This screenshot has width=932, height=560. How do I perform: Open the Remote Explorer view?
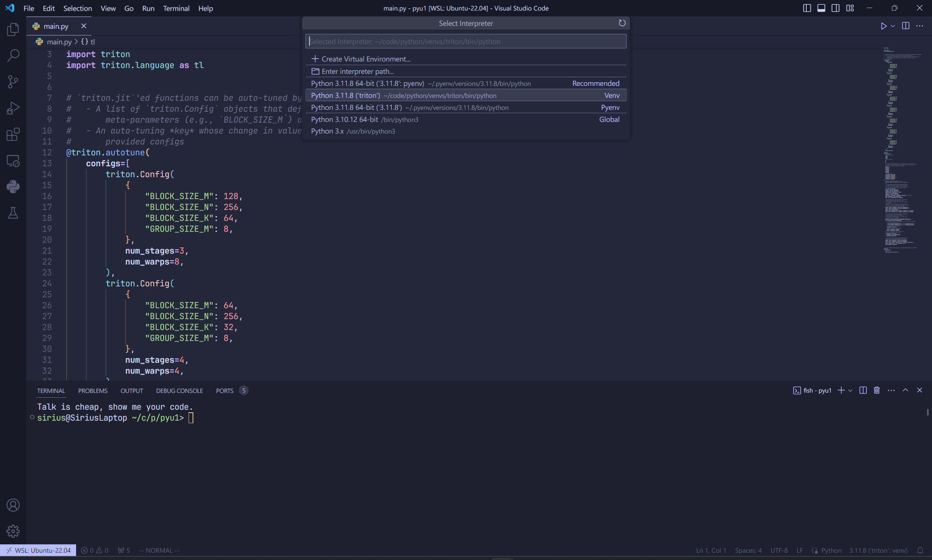(13, 161)
